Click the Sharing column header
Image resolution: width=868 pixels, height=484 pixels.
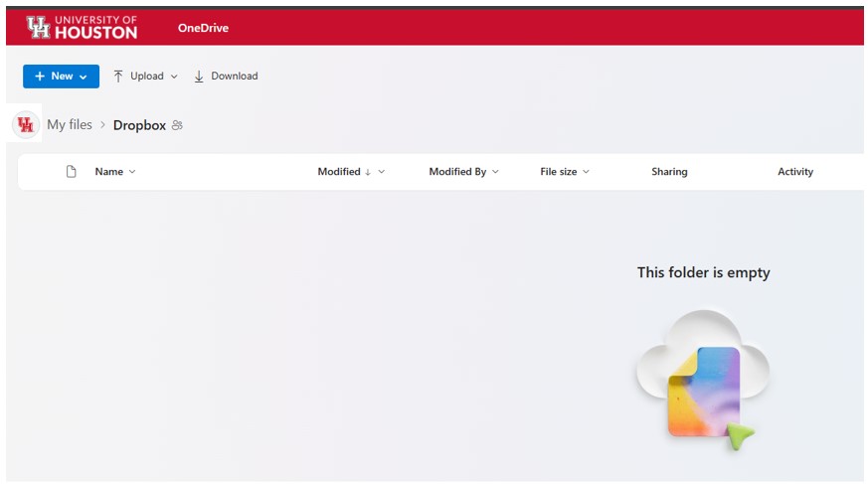[669, 172]
